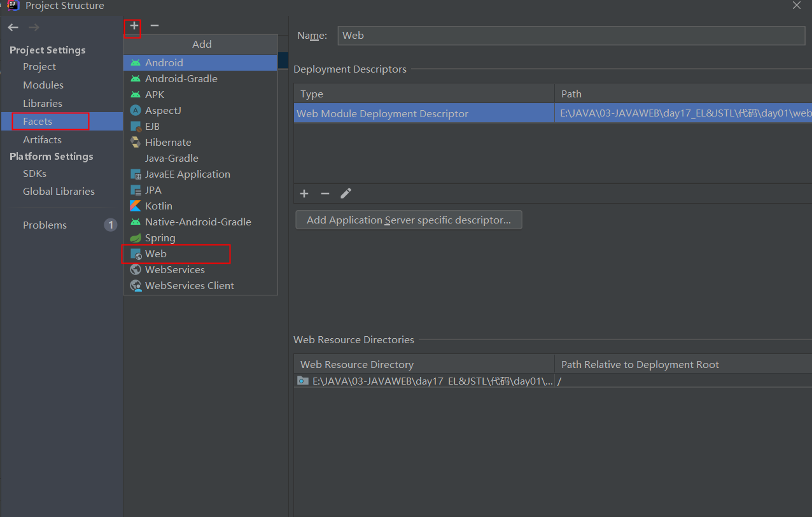Click the forward navigation arrow
Image resolution: width=812 pixels, height=517 pixels.
[34, 27]
